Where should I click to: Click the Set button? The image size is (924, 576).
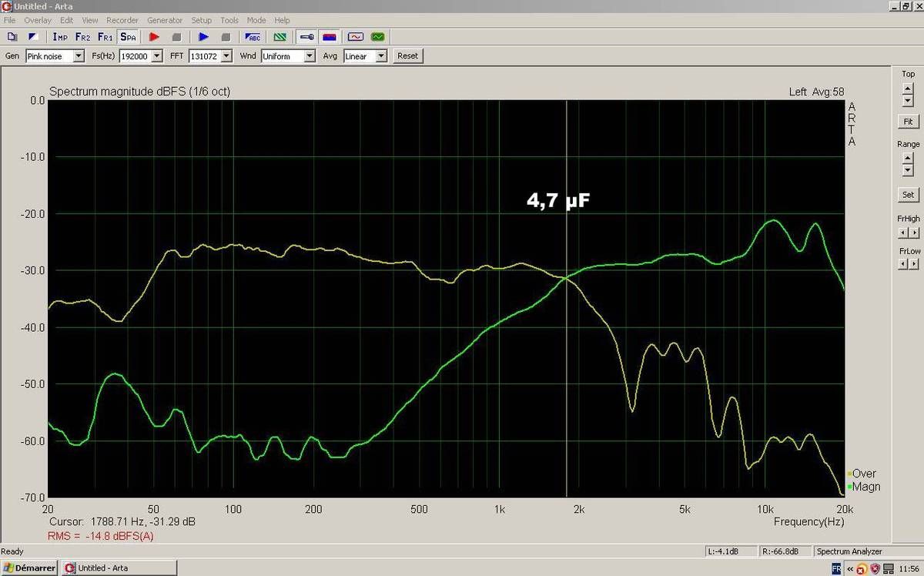coord(908,195)
